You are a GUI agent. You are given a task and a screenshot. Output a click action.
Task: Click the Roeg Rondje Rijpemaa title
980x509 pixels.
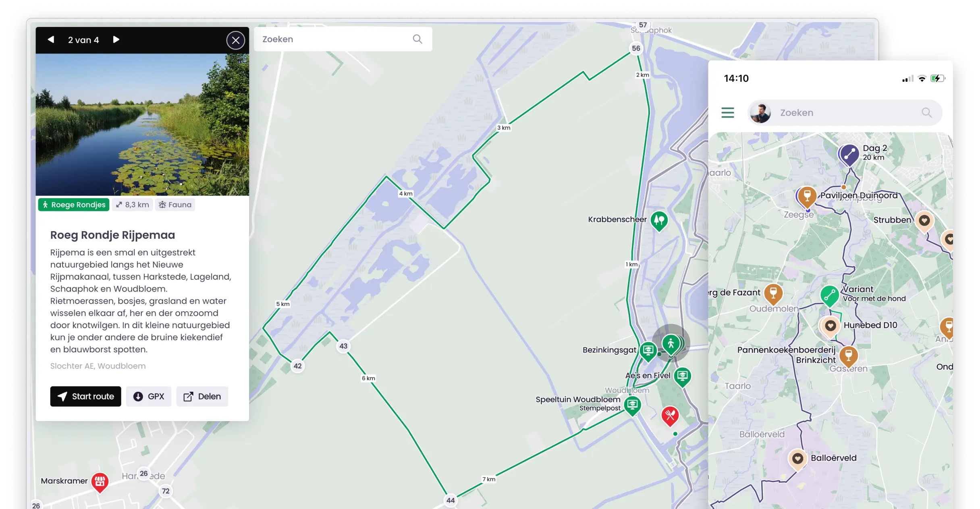point(112,235)
